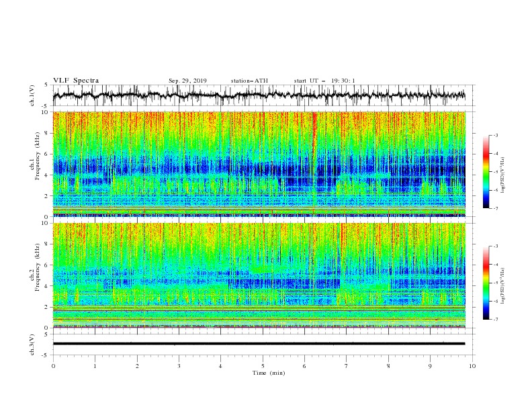The image size is (532, 411).
Task: Click the "-7" tick of the ch.2 colorbar
Action: (x=495, y=320)
